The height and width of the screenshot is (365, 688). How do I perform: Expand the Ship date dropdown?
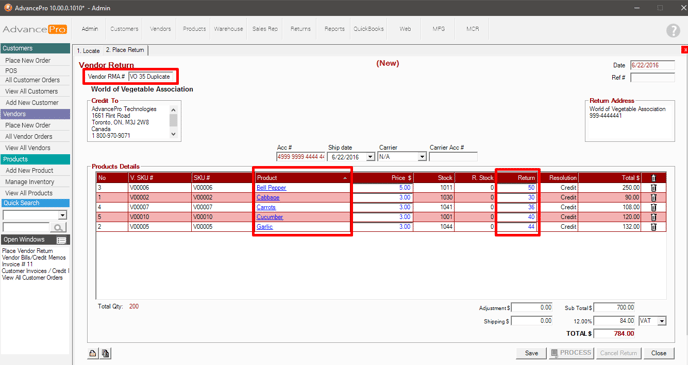(x=370, y=157)
